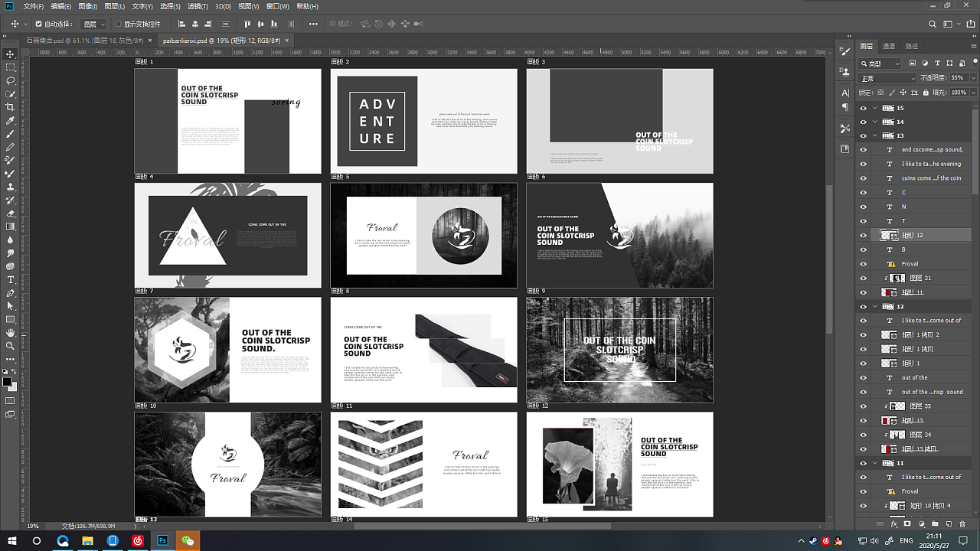This screenshot has height=551, width=980.
Task: Select the Eraser tool
Action: pos(11,213)
